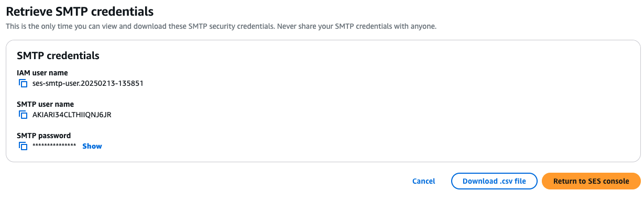Return to SES console
Screen dimensions: 644x202
[x=591, y=181]
